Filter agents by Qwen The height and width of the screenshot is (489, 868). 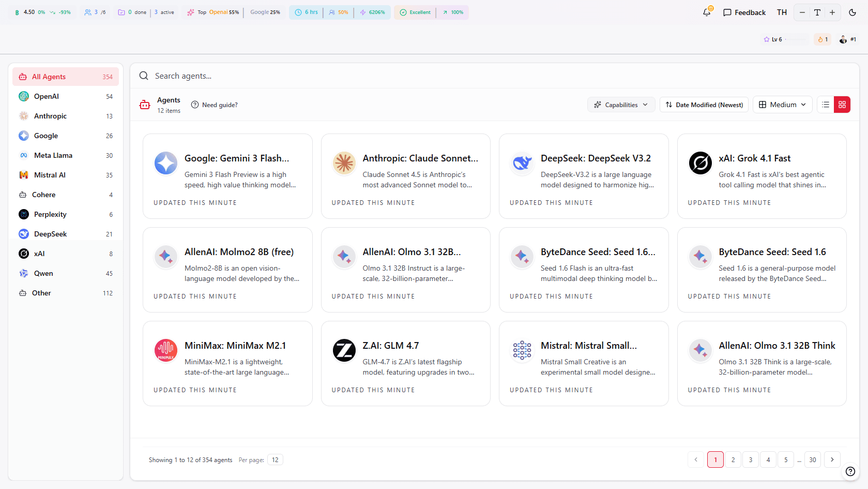tap(66, 273)
